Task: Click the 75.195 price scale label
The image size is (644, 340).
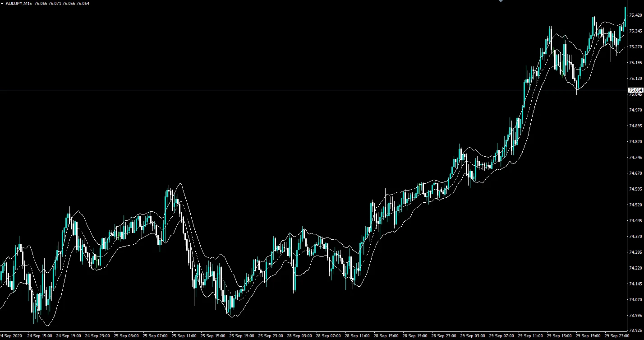Action: pos(636,63)
